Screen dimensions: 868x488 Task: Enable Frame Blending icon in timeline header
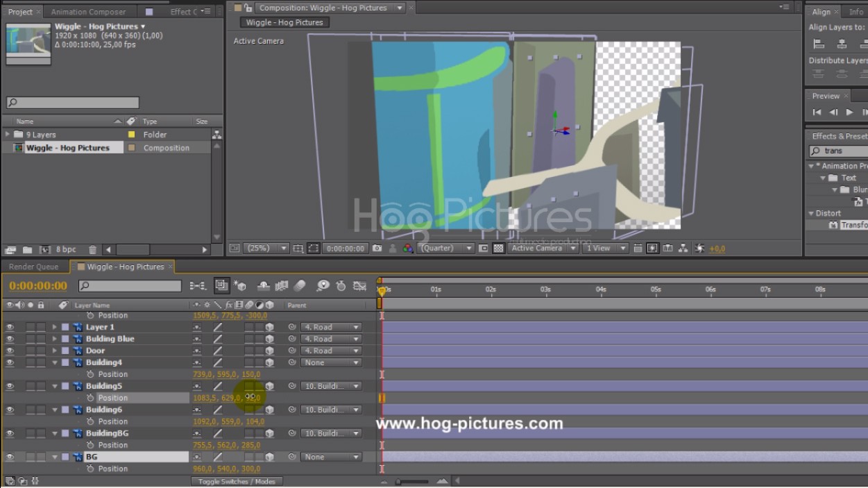pyautogui.click(x=282, y=285)
